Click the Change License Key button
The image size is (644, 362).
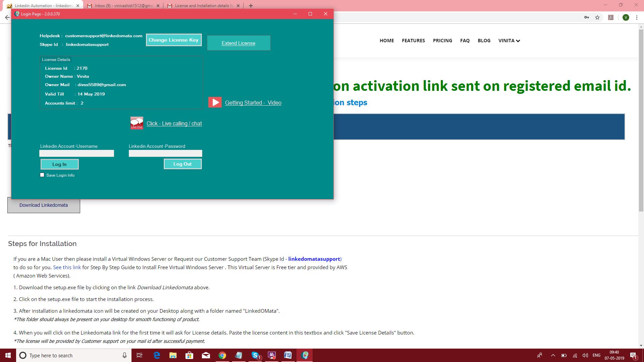tap(174, 40)
